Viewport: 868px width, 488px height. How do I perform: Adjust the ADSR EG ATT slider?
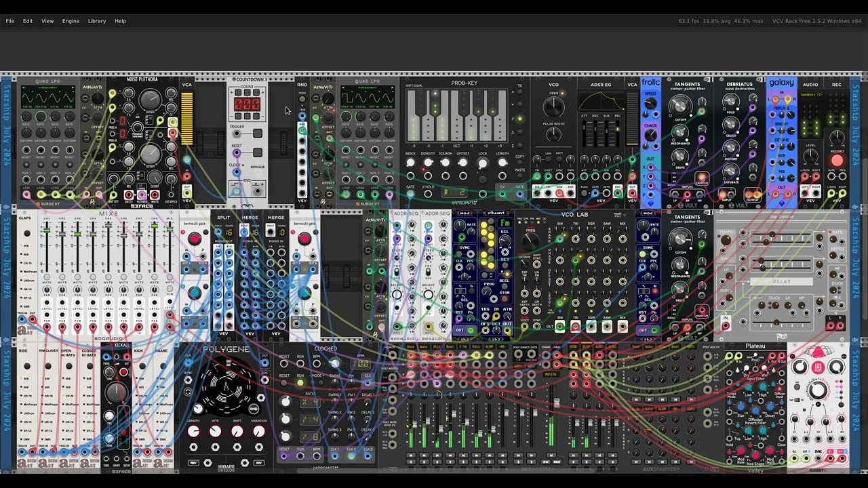585,135
